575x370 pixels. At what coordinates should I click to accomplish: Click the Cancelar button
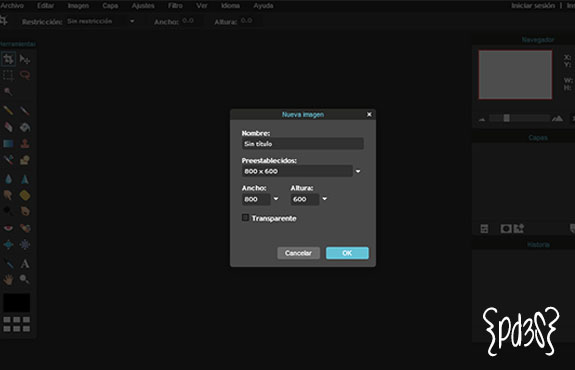[x=298, y=253]
